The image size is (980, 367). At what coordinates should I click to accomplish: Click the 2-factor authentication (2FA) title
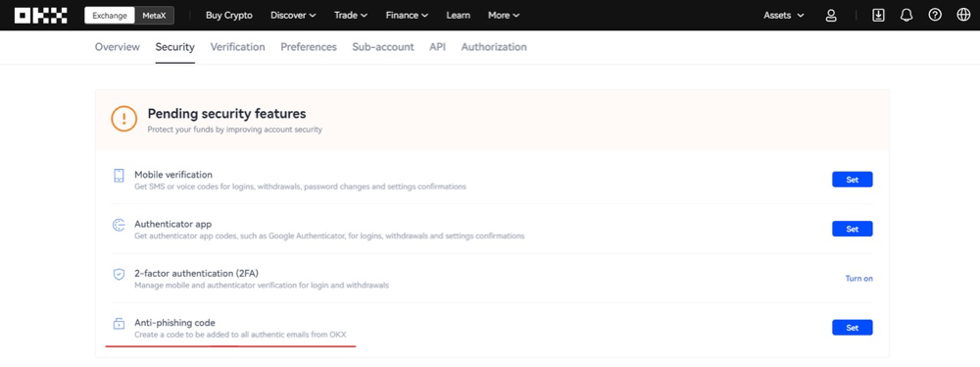[x=196, y=273]
